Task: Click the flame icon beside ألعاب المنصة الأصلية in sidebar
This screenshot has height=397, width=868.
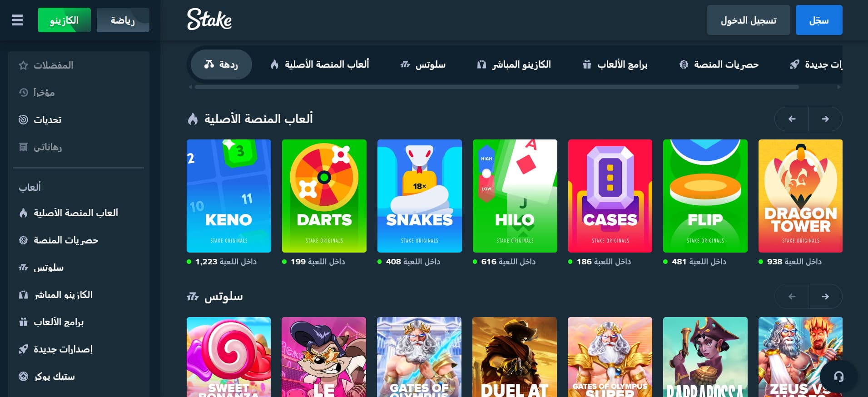Action: tap(23, 213)
